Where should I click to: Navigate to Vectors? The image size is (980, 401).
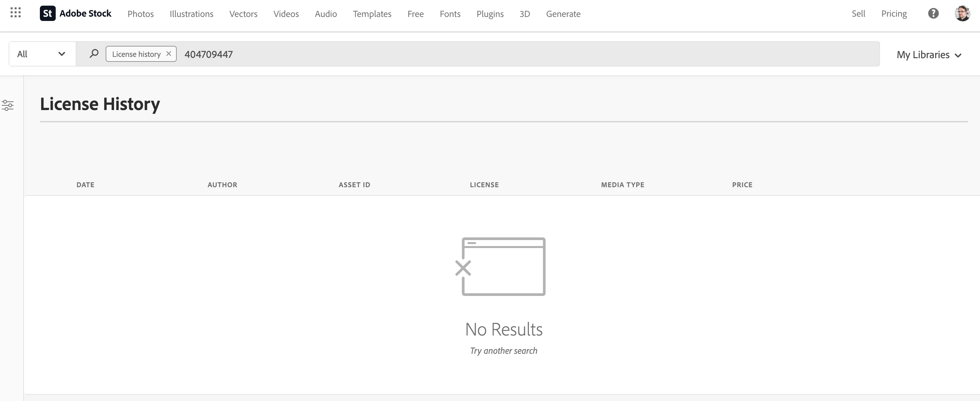tap(243, 14)
